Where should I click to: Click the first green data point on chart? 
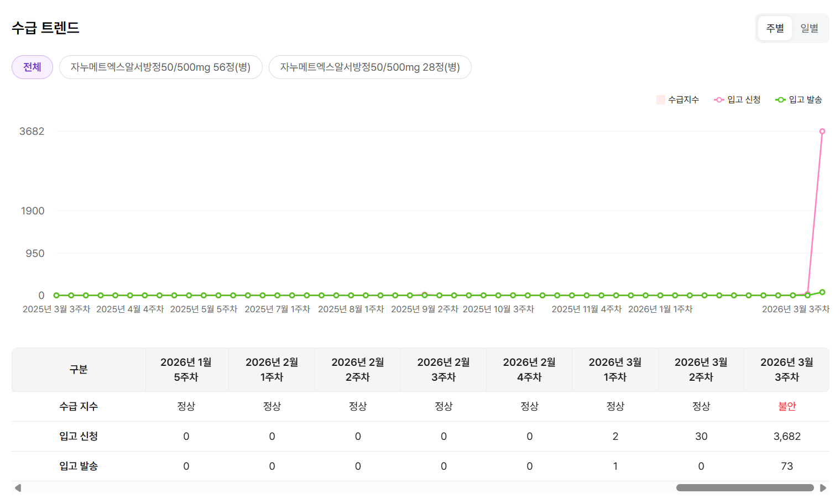tap(56, 296)
